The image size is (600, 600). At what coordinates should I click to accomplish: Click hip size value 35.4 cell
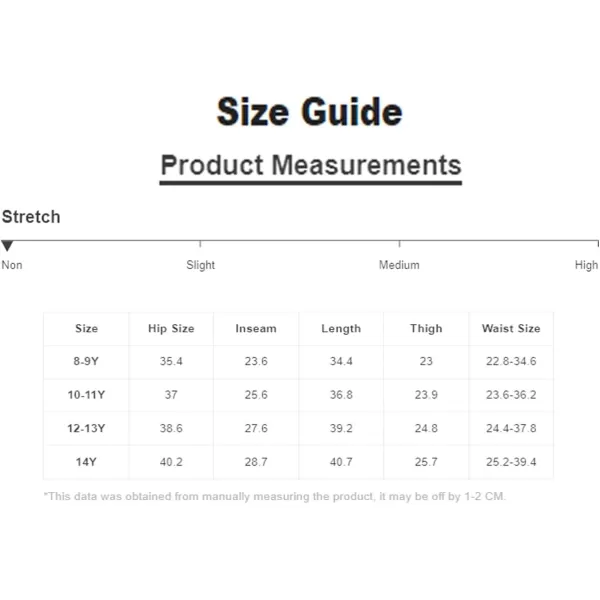pyautogui.click(x=171, y=361)
